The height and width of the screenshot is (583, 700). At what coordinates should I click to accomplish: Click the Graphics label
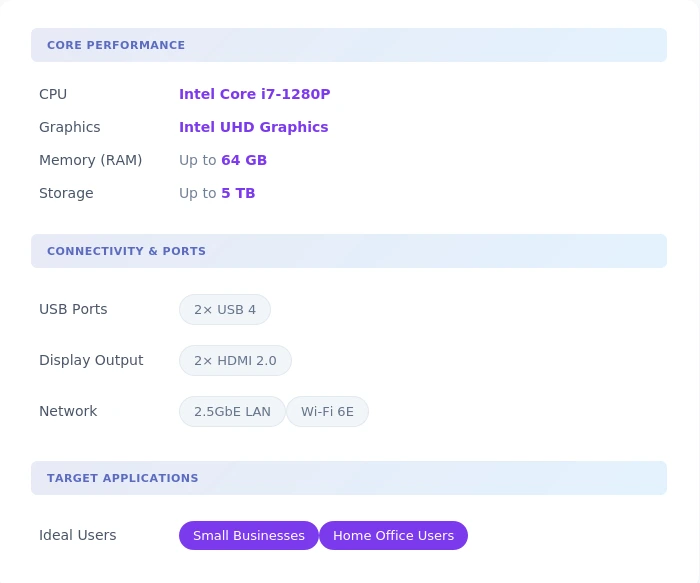tap(70, 127)
